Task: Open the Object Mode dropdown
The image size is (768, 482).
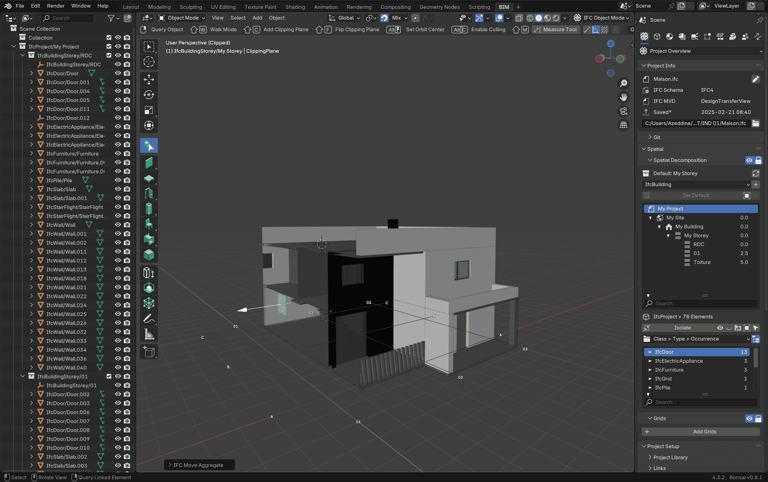Action: click(180, 18)
